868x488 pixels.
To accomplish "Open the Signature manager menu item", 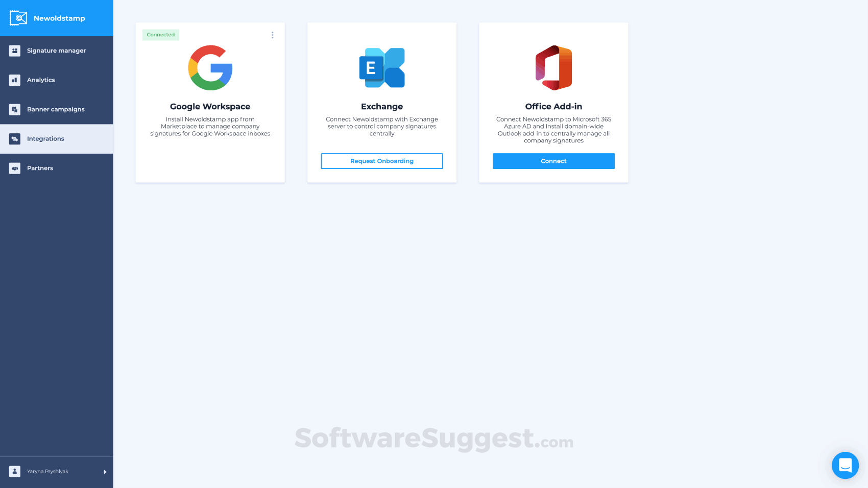I will [57, 51].
